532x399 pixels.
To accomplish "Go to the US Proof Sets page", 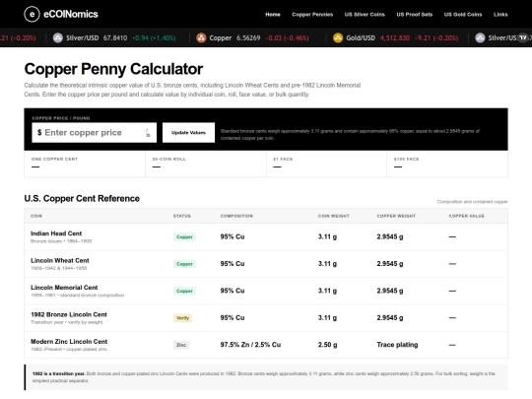I will pyautogui.click(x=415, y=15).
